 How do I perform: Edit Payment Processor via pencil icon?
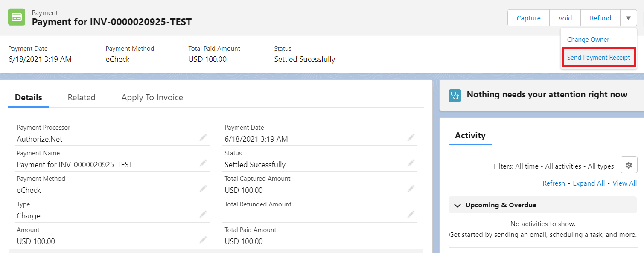(x=203, y=137)
